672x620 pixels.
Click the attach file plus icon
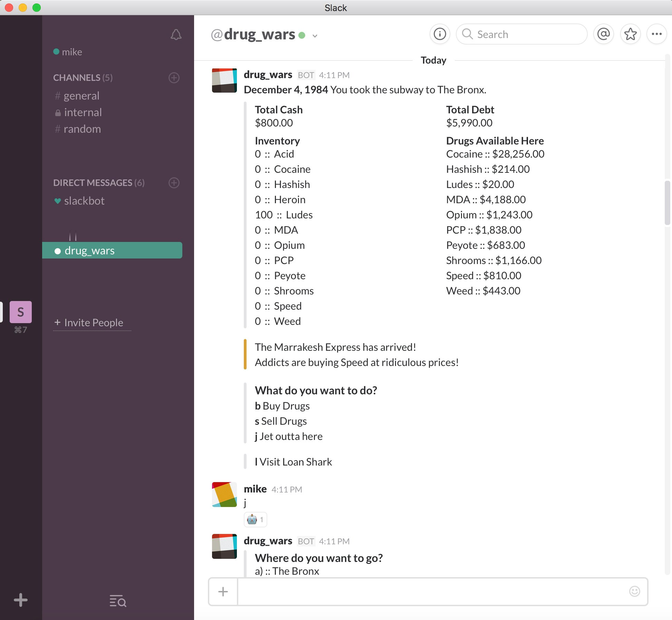pos(223,592)
